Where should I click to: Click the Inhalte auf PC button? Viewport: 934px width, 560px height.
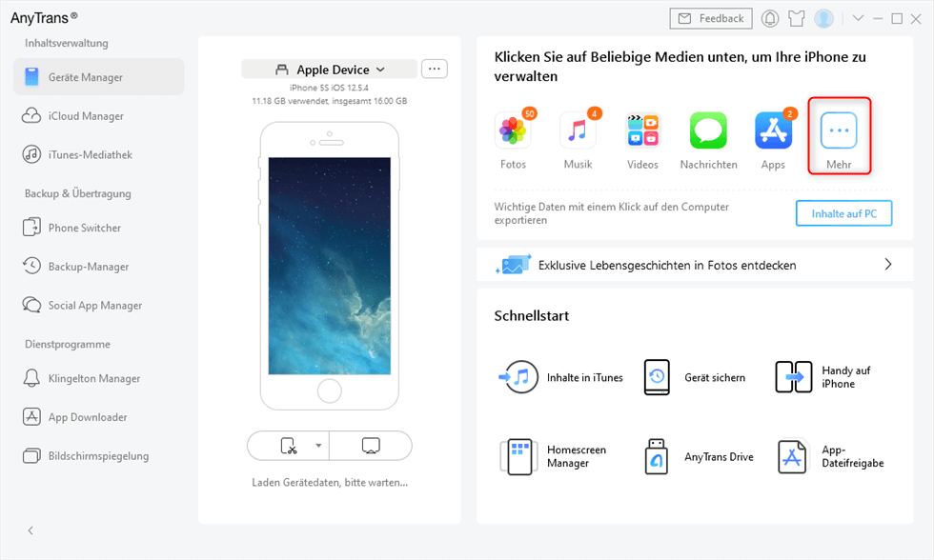844,213
